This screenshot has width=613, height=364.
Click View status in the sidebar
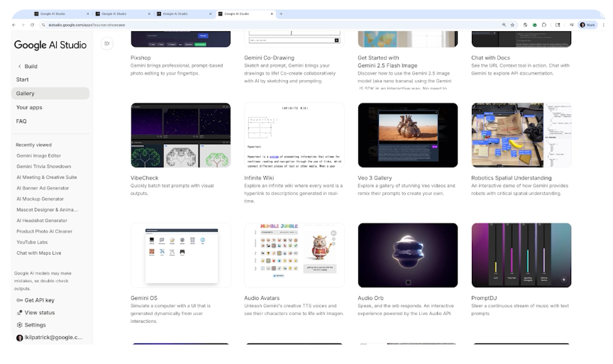[40, 313]
